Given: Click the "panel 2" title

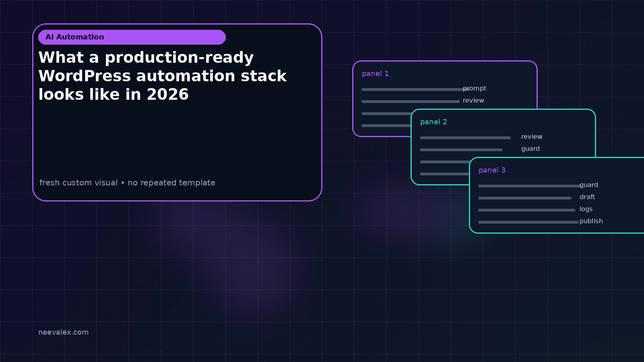Looking at the screenshot, I should tap(433, 122).
